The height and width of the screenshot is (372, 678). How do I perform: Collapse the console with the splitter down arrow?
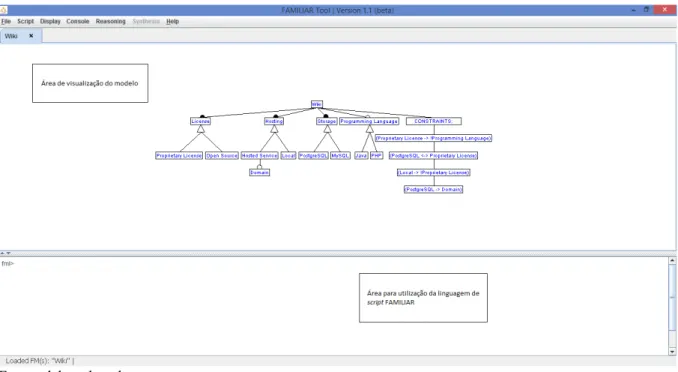[x=8, y=253]
